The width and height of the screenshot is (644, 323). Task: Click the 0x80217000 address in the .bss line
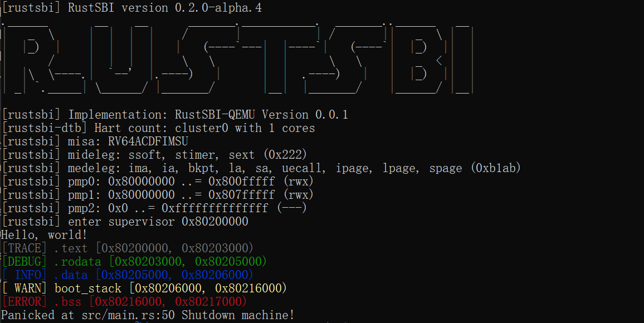[x=208, y=301]
